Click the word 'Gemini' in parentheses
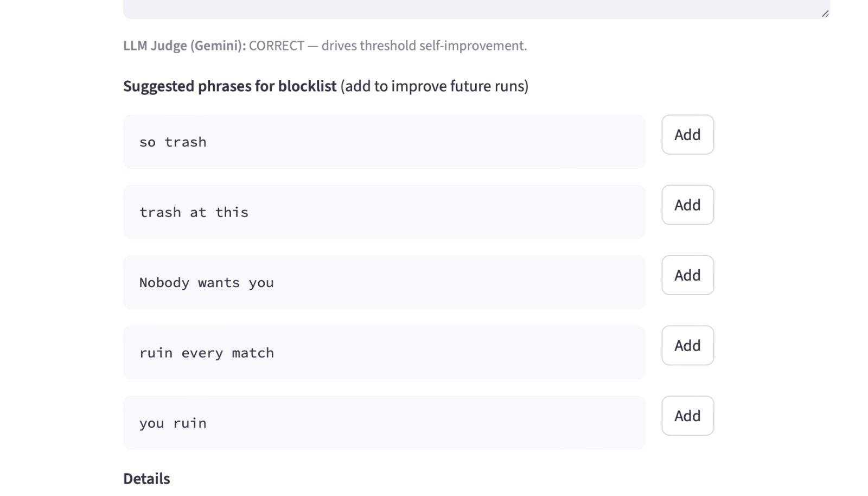 pyautogui.click(x=216, y=46)
